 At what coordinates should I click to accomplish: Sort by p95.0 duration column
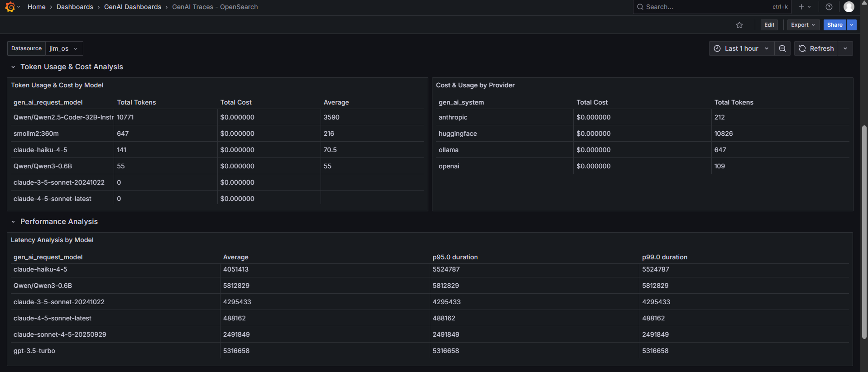click(x=455, y=257)
